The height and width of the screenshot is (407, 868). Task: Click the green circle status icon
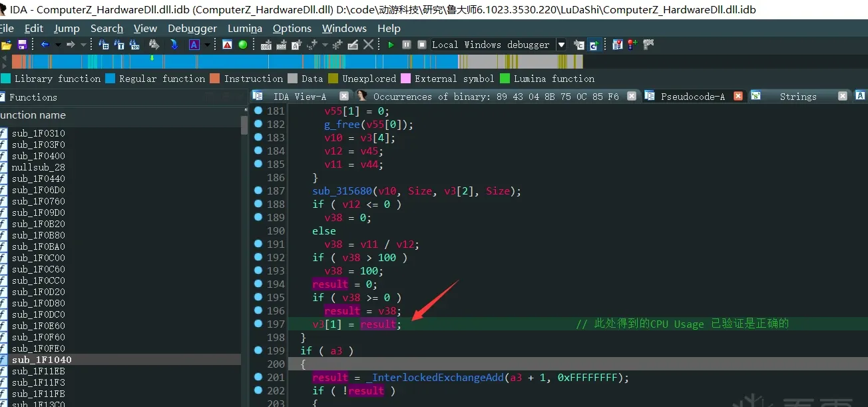pyautogui.click(x=243, y=45)
